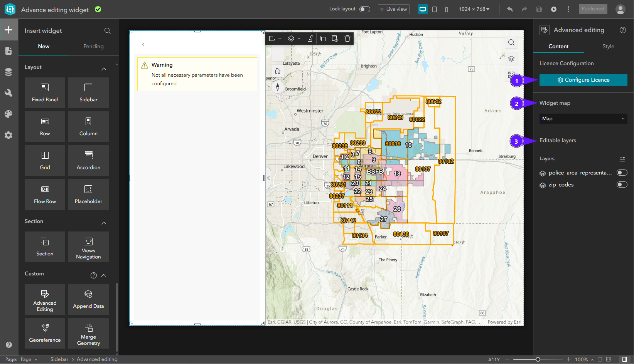Open the map search magnifier
634x364 pixels.
click(511, 43)
